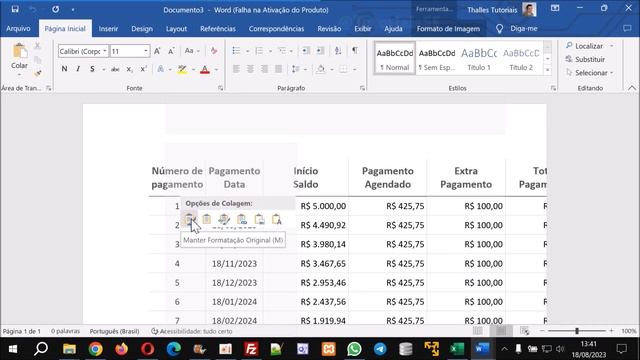Redo with the quick access repeat arrow

56,9
